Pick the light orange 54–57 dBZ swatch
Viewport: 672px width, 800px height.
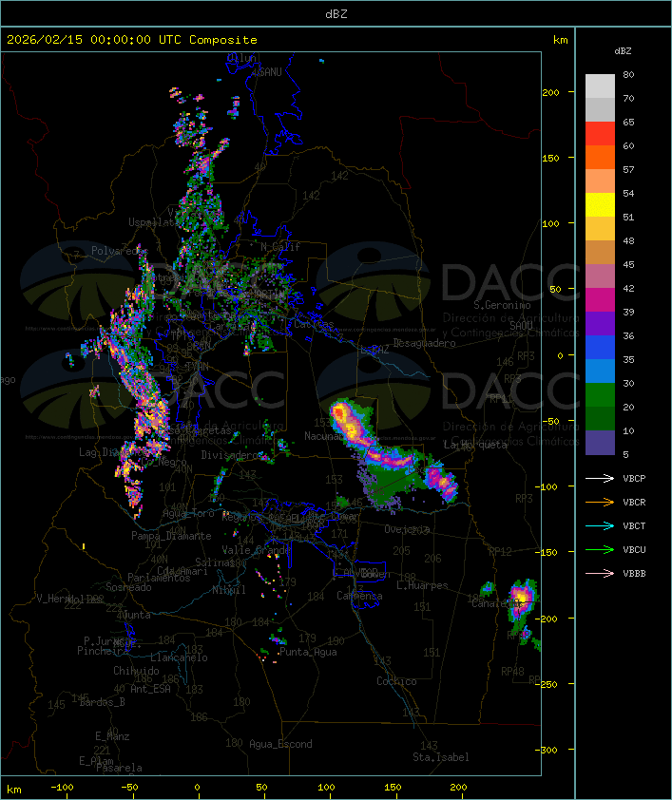(x=600, y=181)
